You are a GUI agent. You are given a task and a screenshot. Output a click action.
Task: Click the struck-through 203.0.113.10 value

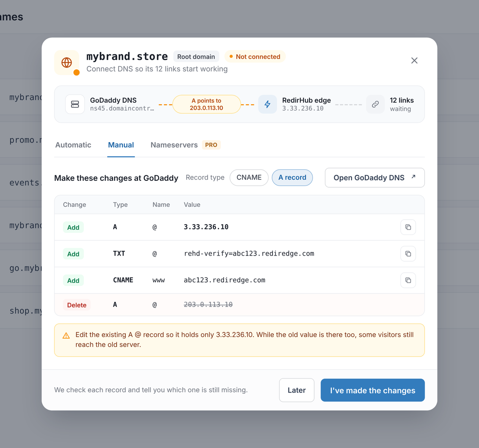coord(208,304)
